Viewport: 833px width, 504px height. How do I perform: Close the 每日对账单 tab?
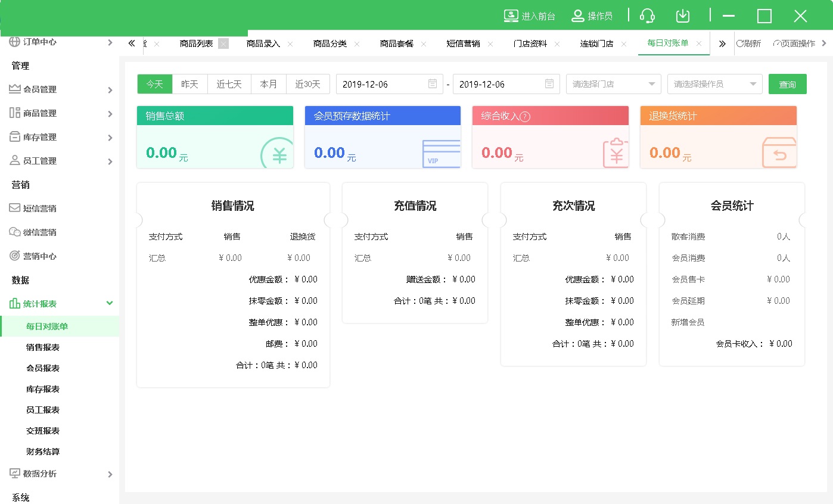click(x=699, y=43)
